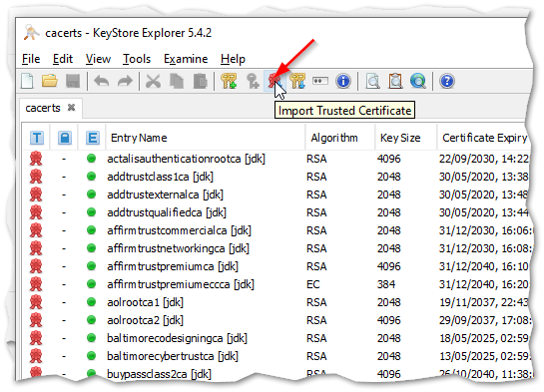Examine the clipboard contents icon
This screenshot has width=544, height=392.
click(x=395, y=81)
